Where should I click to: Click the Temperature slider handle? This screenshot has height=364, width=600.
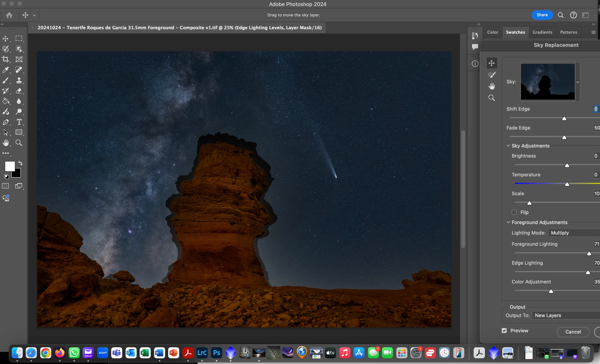point(567,184)
